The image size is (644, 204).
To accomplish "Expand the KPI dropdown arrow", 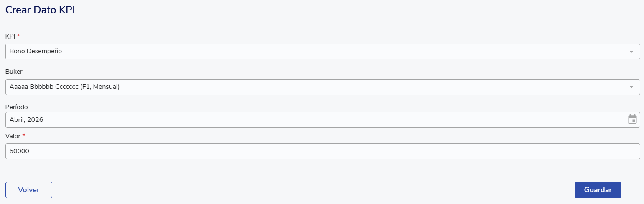I will [631, 52].
